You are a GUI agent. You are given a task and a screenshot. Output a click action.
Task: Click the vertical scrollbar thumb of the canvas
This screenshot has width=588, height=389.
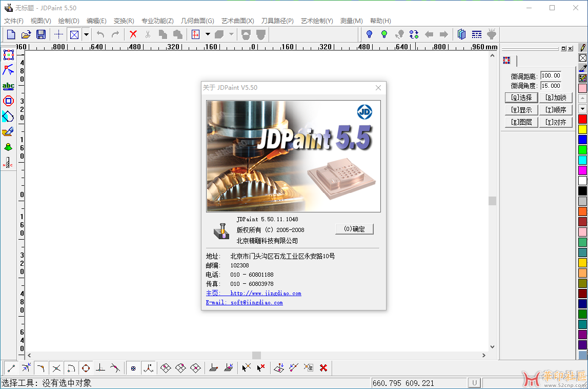(x=492, y=201)
